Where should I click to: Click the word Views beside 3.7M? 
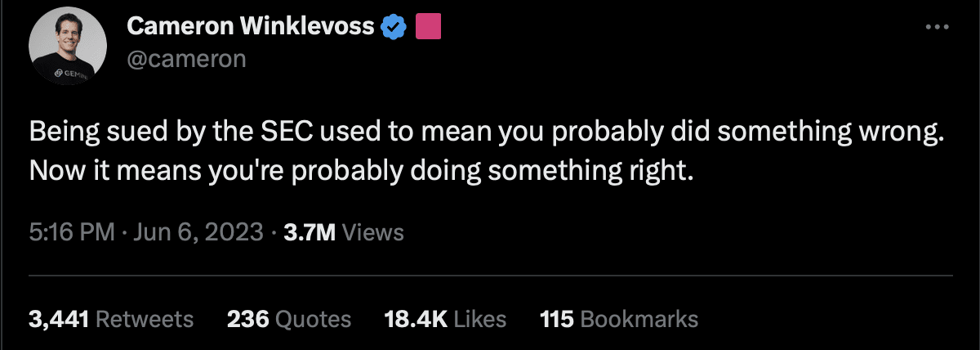[x=373, y=232]
